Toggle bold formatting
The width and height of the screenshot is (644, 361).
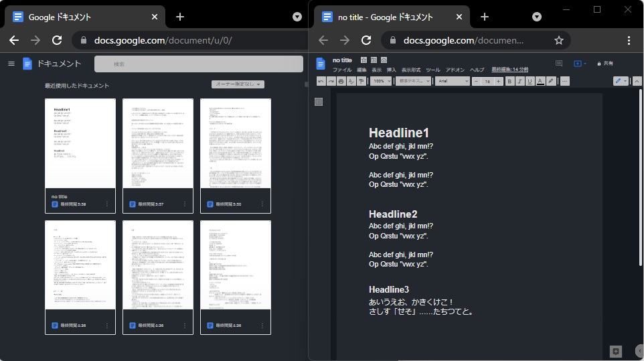pos(509,81)
